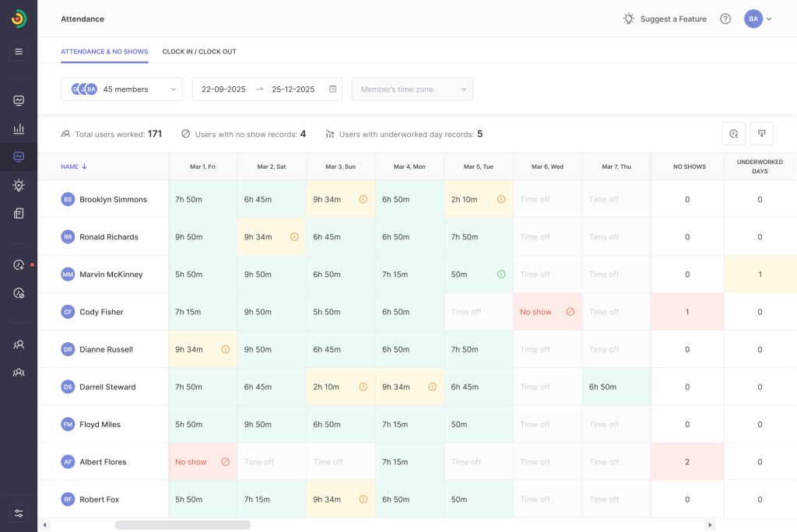
Task: Click the horizontal scrollbar thumb
Action: 182,525
